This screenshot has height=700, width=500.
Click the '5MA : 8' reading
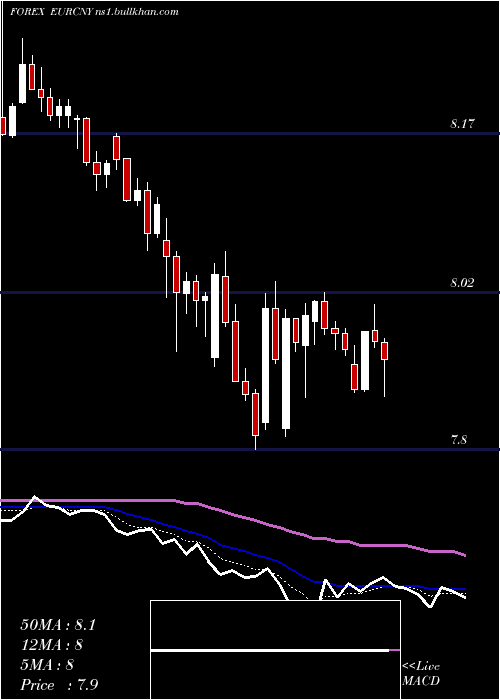pos(47,665)
